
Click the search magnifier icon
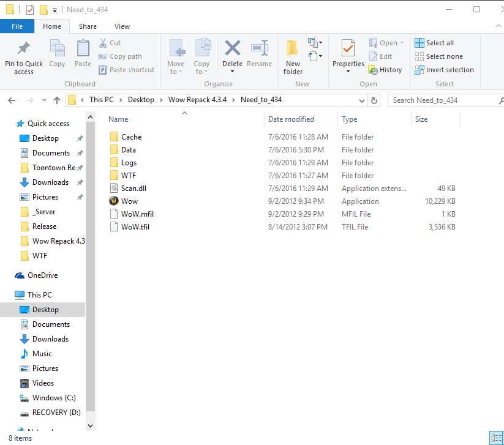pos(501,100)
